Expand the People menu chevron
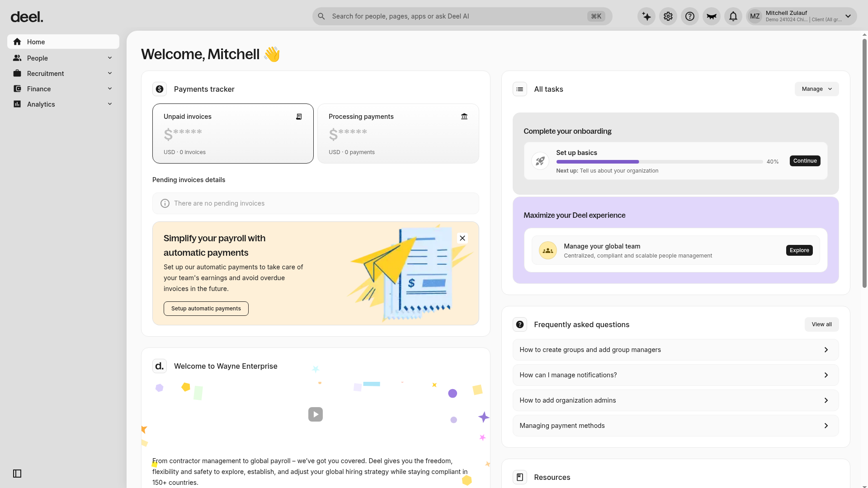This screenshot has height=488, width=868. coord(110,58)
